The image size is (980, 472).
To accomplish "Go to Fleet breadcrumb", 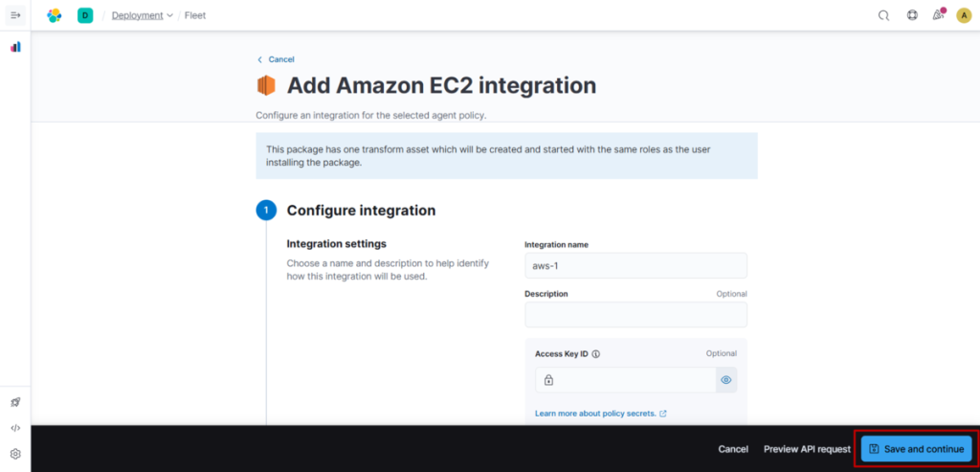I will pyautogui.click(x=194, y=15).
